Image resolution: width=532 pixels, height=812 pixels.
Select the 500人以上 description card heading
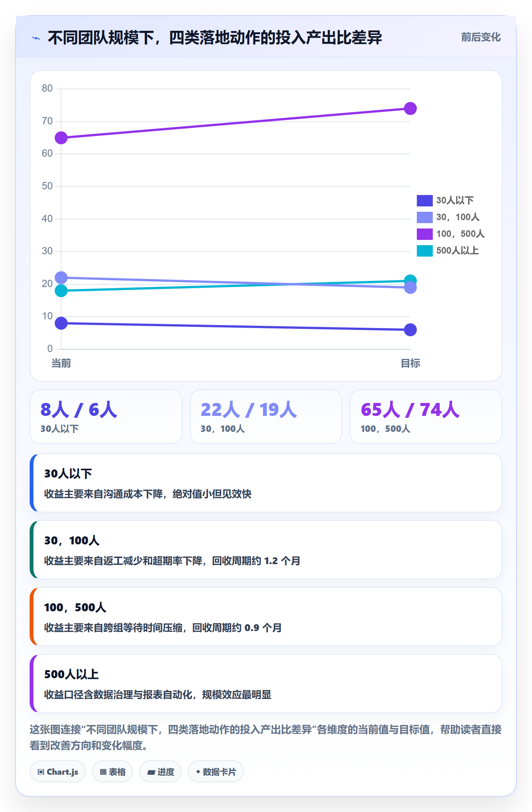(x=71, y=674)
